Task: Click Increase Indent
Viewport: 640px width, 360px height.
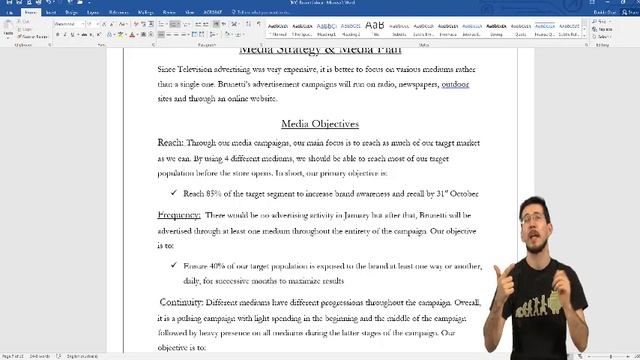Action: (x=206, y=24)
